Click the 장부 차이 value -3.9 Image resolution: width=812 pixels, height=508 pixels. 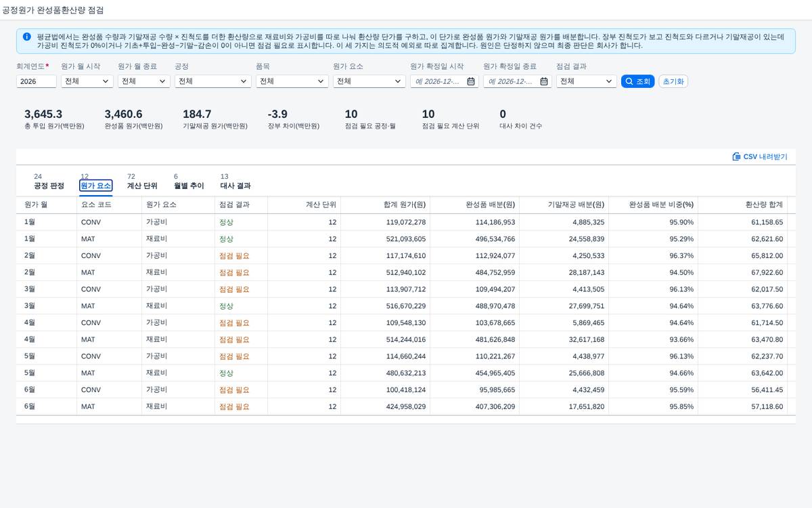(277, 114)
